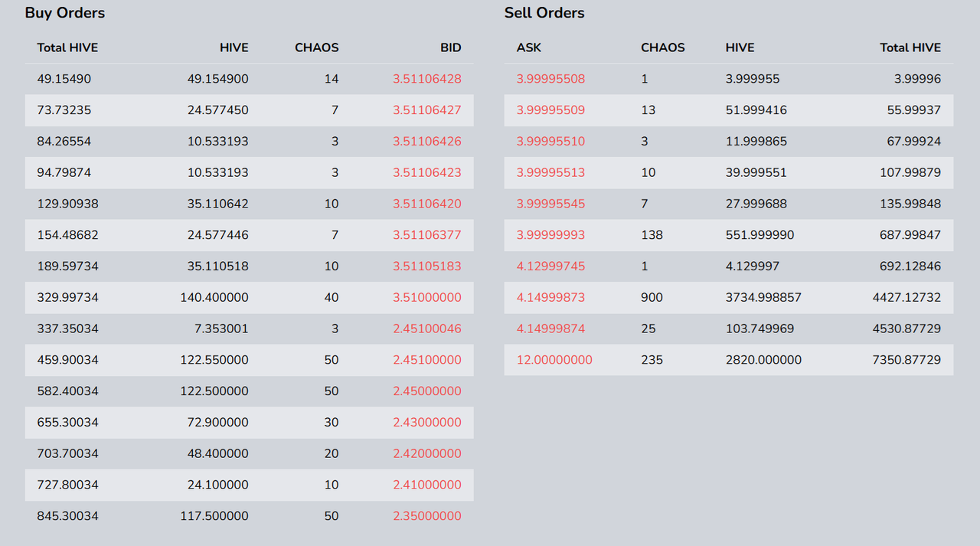The height and width of the screenshot is (546, 980).
Task: Click bid price 2.43000000
Action: (426, 422)
